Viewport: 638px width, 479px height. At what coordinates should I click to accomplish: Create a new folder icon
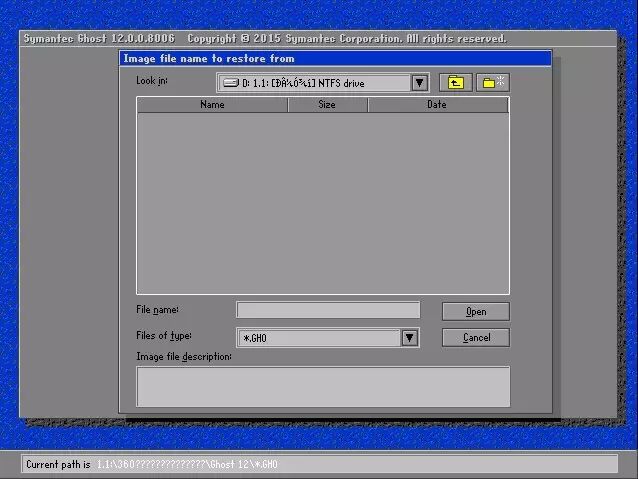[493, 83]
